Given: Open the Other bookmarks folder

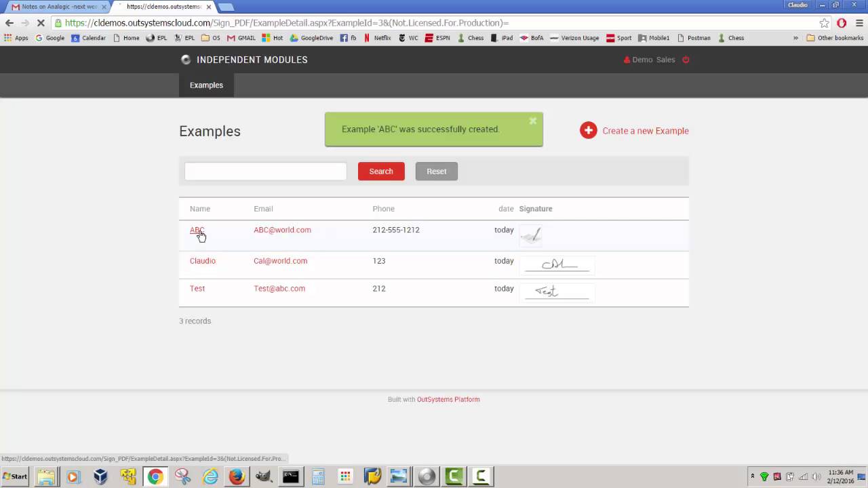Looking at the screenshot, I should pos(835,38).
